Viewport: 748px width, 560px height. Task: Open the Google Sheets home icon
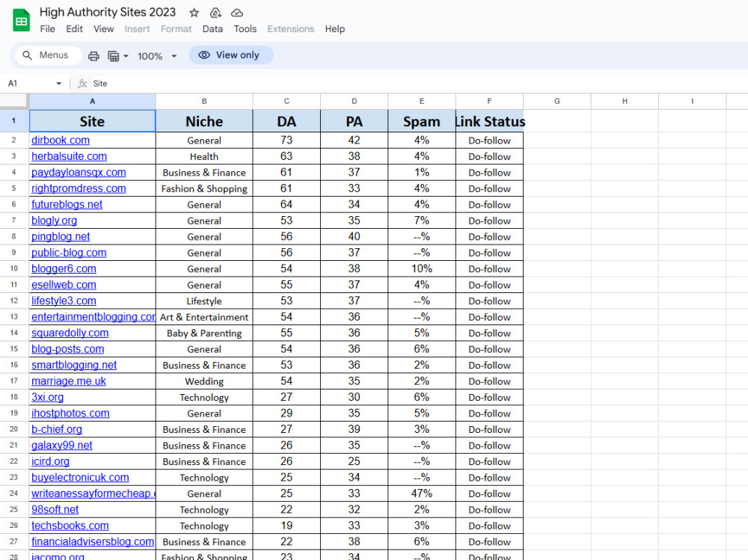click(21, 20)
